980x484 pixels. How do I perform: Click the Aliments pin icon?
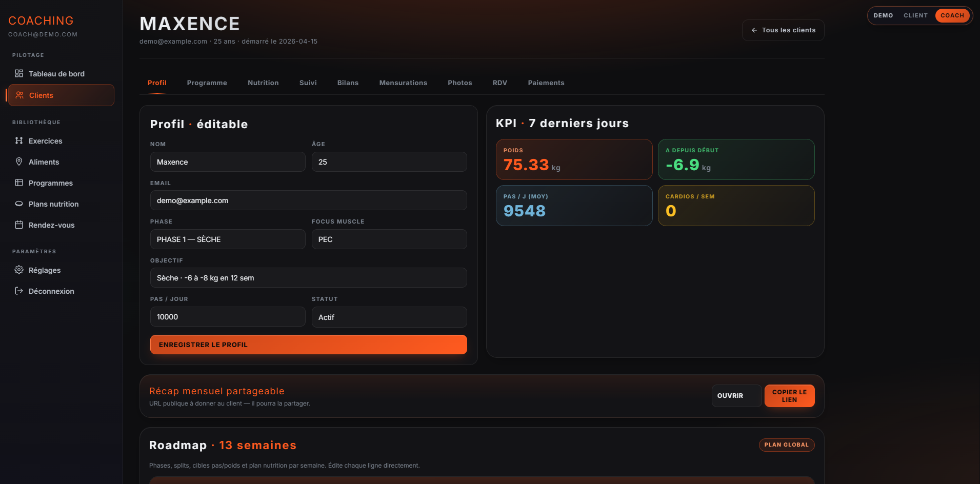[x=19, y=162]
